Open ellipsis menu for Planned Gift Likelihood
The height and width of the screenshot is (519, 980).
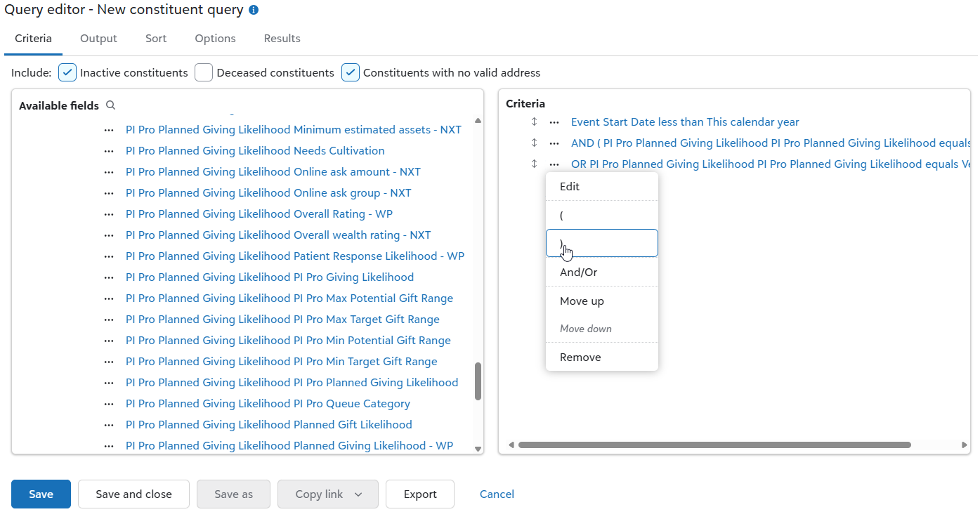click(x=109, y=424)
